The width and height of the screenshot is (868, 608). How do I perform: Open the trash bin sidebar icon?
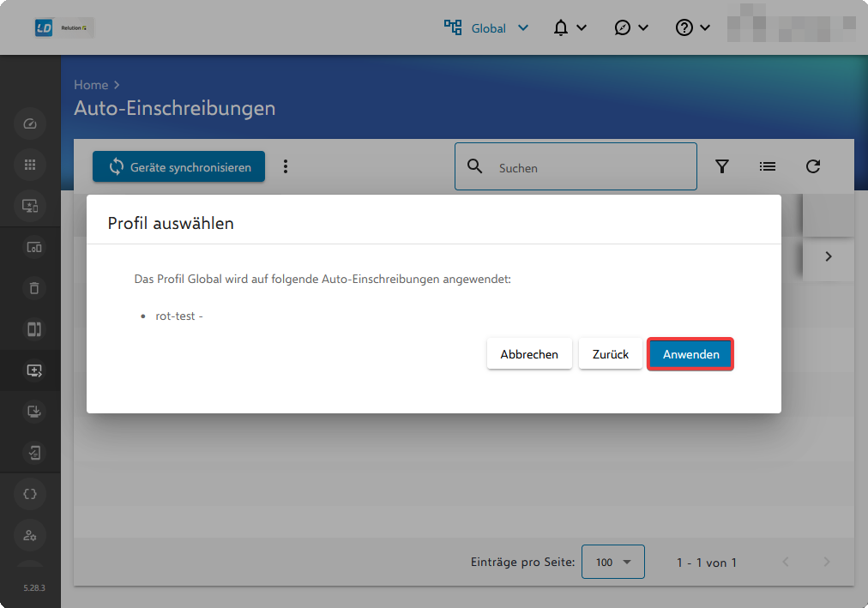coord(34,288)
